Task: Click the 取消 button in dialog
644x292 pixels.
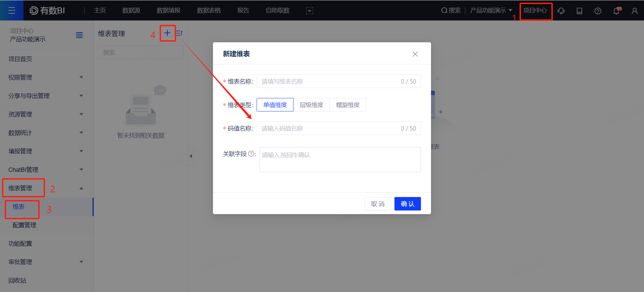Action: click(378, 204)
